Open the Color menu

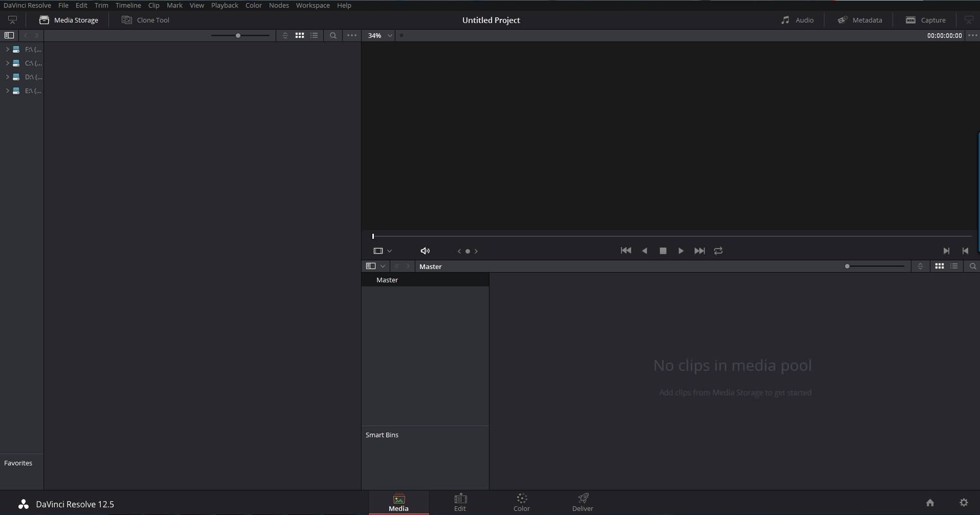(x=253, y=5)
